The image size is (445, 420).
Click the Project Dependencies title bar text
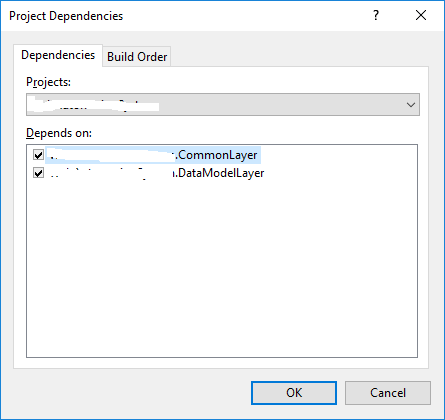(x=66, y=16)
